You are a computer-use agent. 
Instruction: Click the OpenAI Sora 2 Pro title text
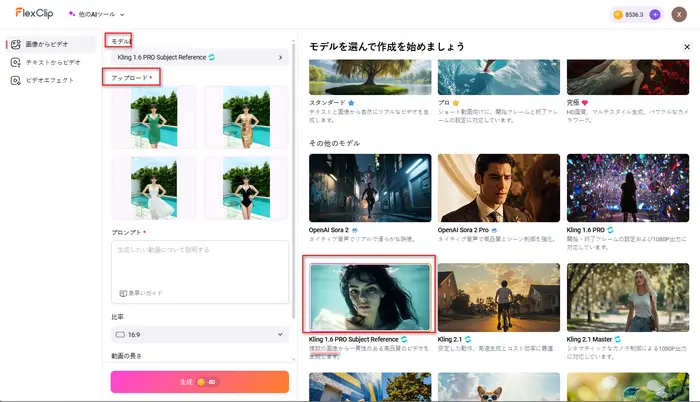[x=463, y=230]
